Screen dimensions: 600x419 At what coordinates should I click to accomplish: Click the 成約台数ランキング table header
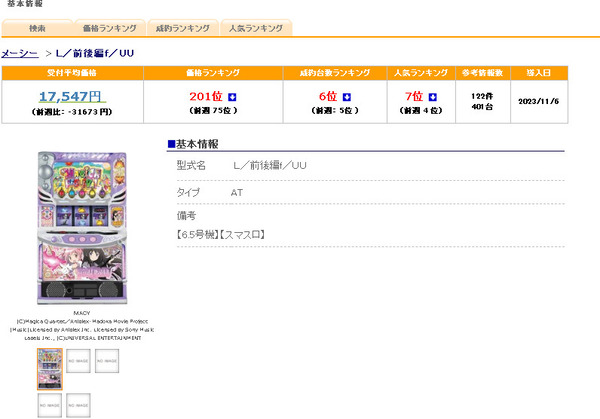[335, 73]
